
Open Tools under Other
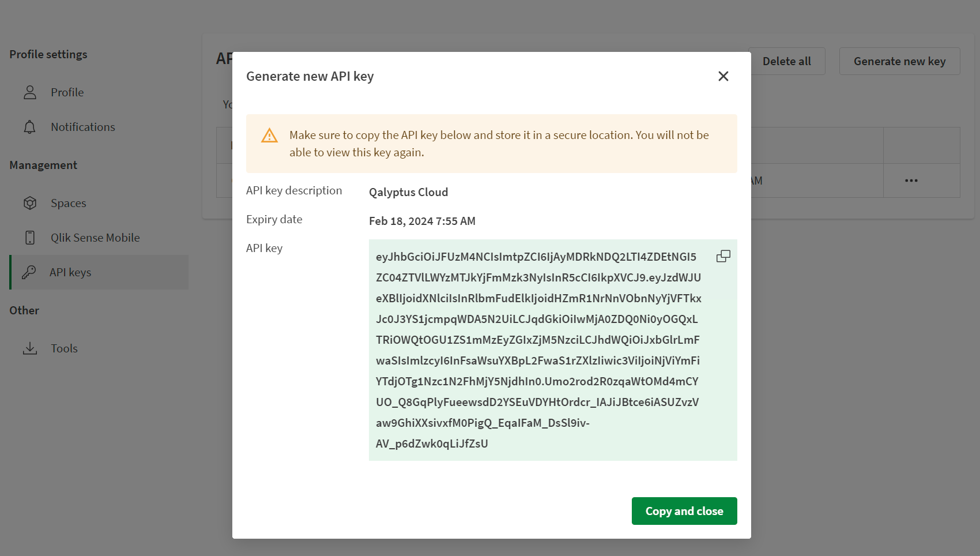(64, 348)
